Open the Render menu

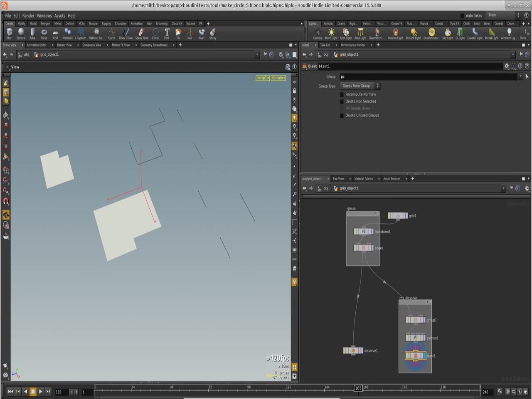tap(28, 16)
